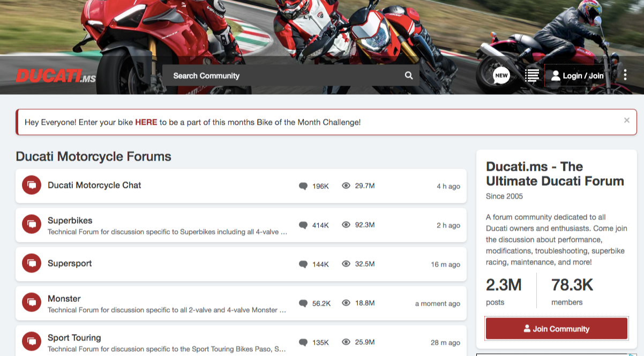Follow the HERE link in the notice
Viewport: 644px width, 356px height.
(146, 122)
